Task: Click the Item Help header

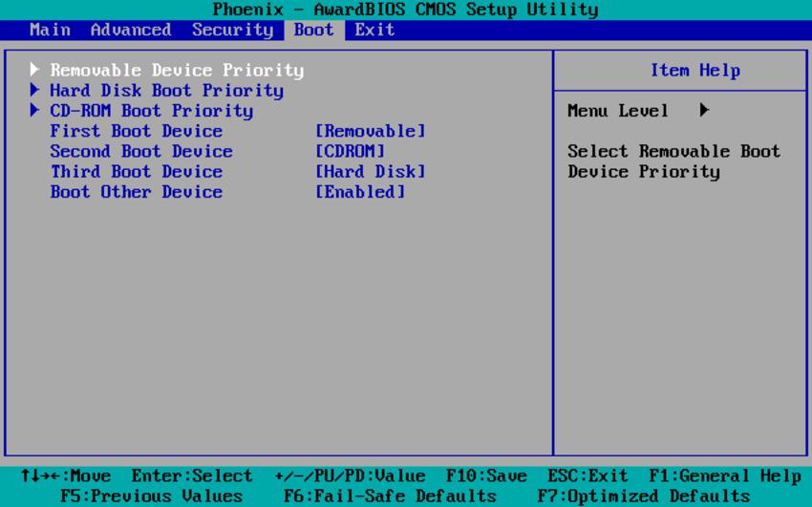Action: click(x=694, y=70)
